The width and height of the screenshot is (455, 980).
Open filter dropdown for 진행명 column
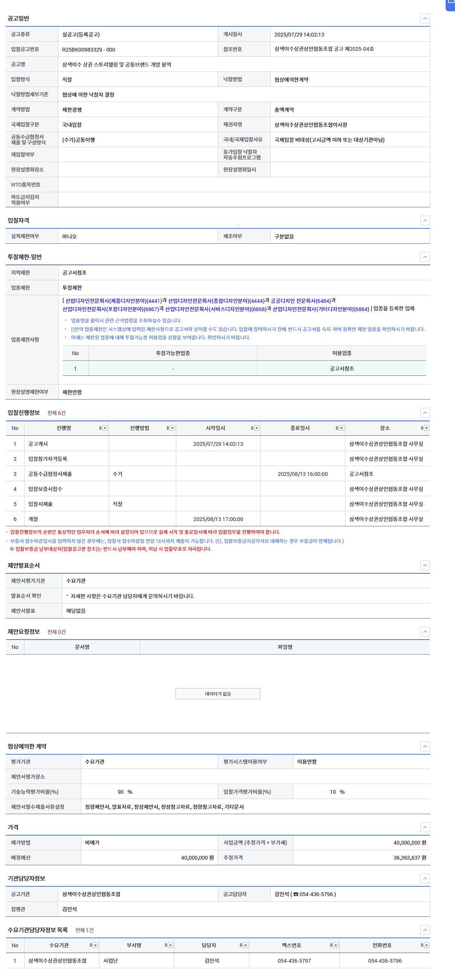pyautogui.click(x=105, y=428)
